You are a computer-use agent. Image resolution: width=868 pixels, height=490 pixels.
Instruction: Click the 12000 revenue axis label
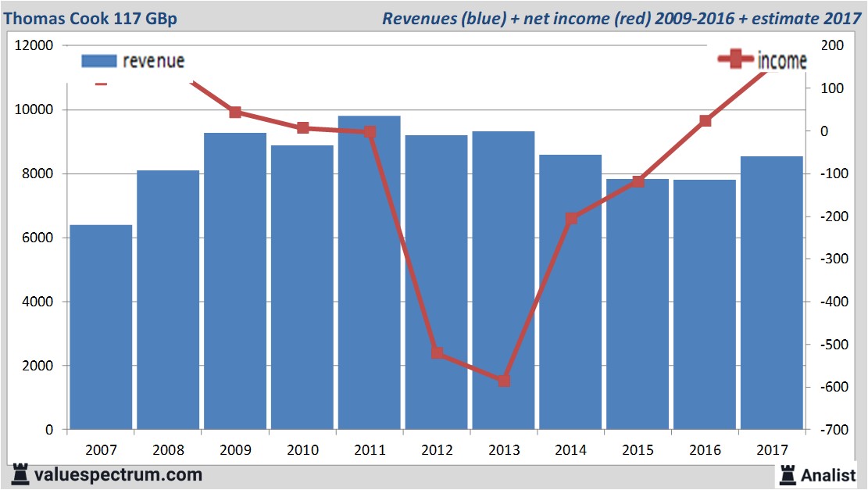tap(34, 45)
